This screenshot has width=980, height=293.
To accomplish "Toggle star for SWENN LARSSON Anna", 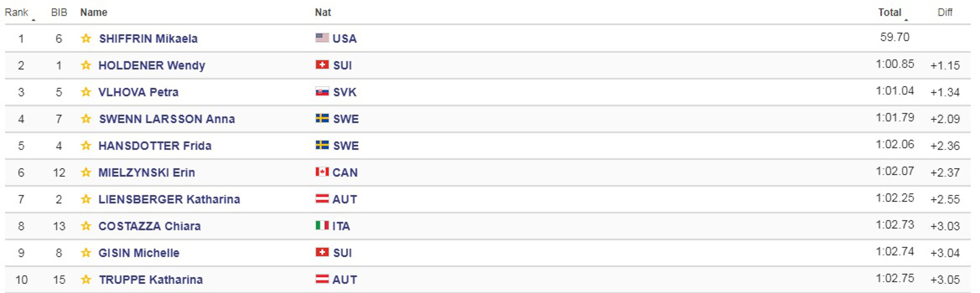I will [x=86, y=119].
